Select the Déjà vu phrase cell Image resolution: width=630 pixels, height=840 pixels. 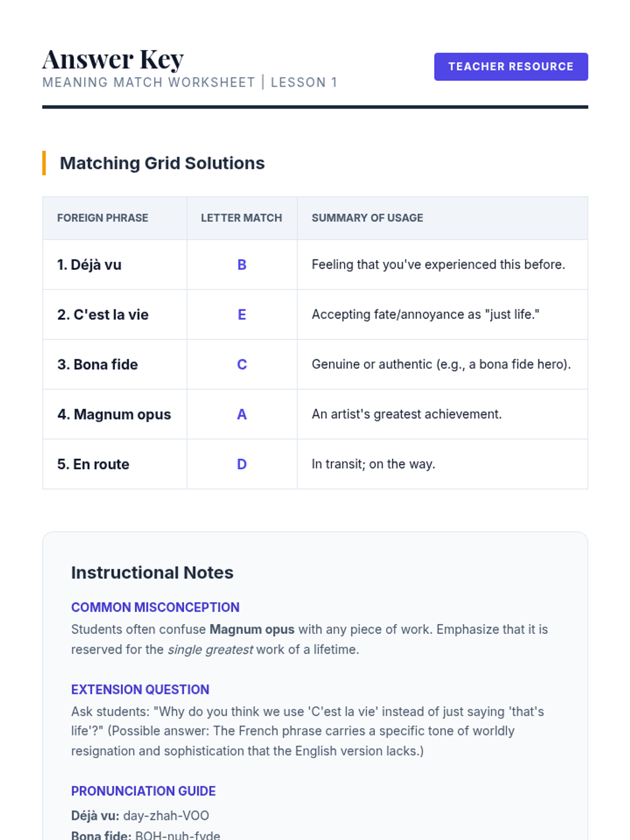coord(89,265)
